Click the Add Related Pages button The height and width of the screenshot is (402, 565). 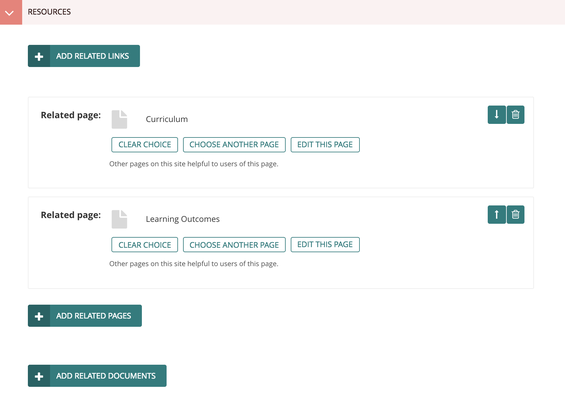click(85, 316)
